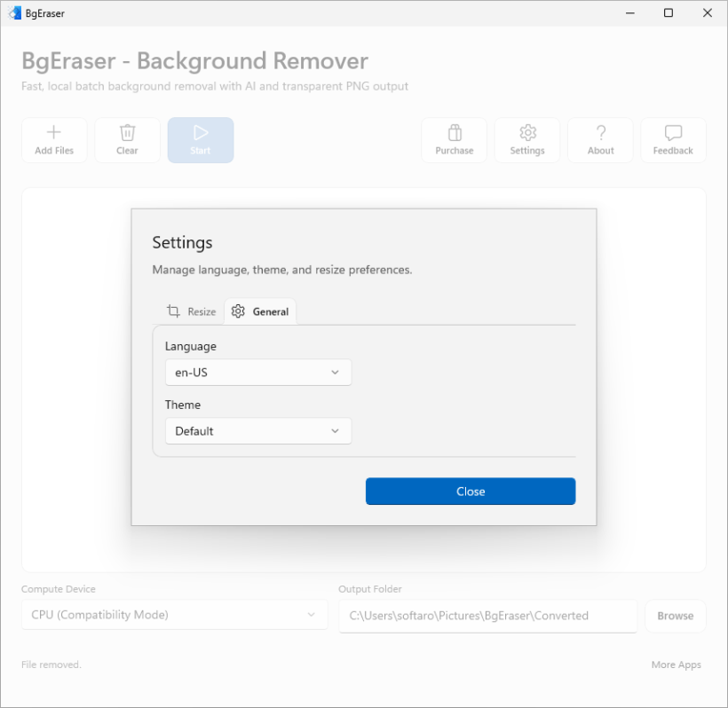Click the 'BgEraser - Background Remover' heading
The height and width of the screenshot is (708, 728).
click(x=195, y=61)
